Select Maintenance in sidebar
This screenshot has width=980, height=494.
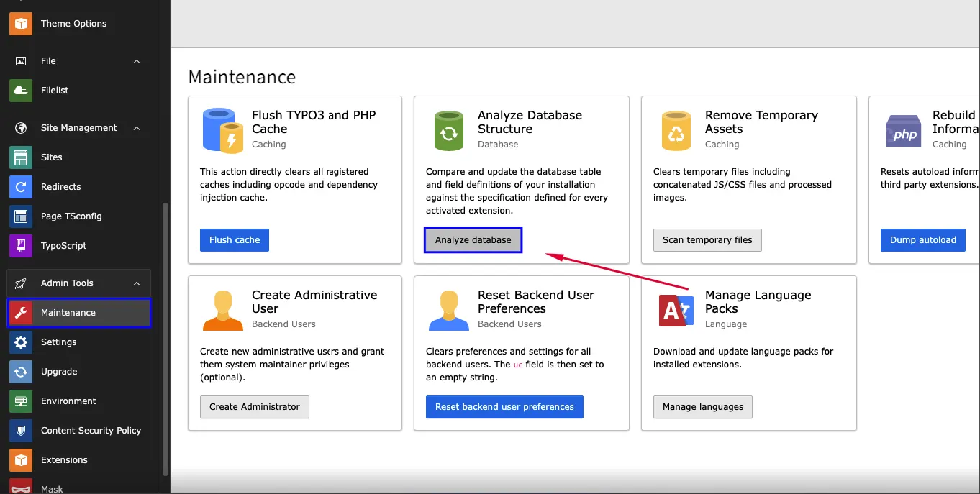[x=79, y=313]
